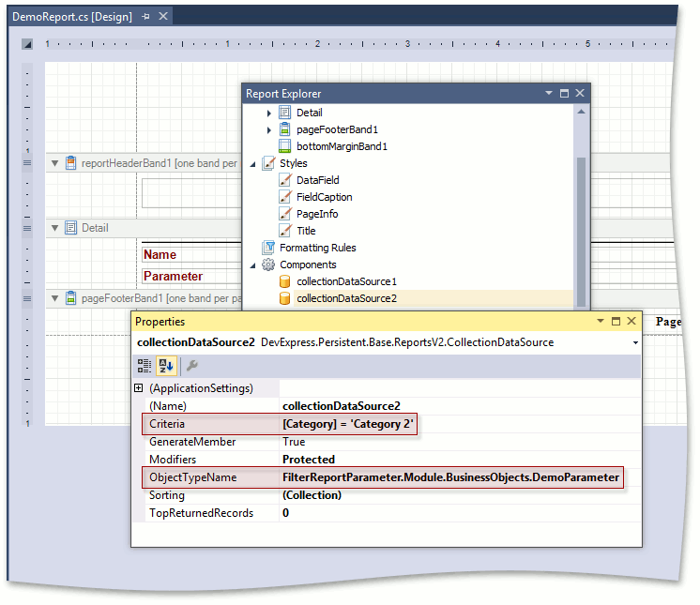The image size is (700, 605).
Task: Click the DataField style icon
Action: point(285,180)
